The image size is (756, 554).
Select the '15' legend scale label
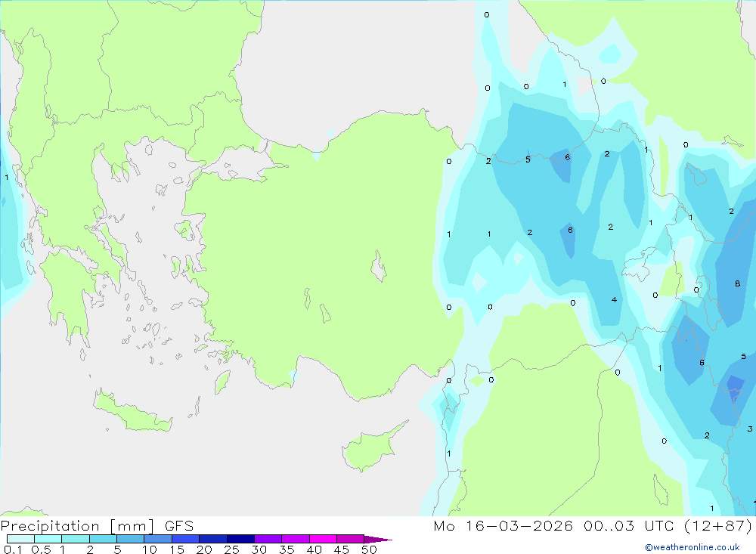pyautogui.click(x=177, y=549)
